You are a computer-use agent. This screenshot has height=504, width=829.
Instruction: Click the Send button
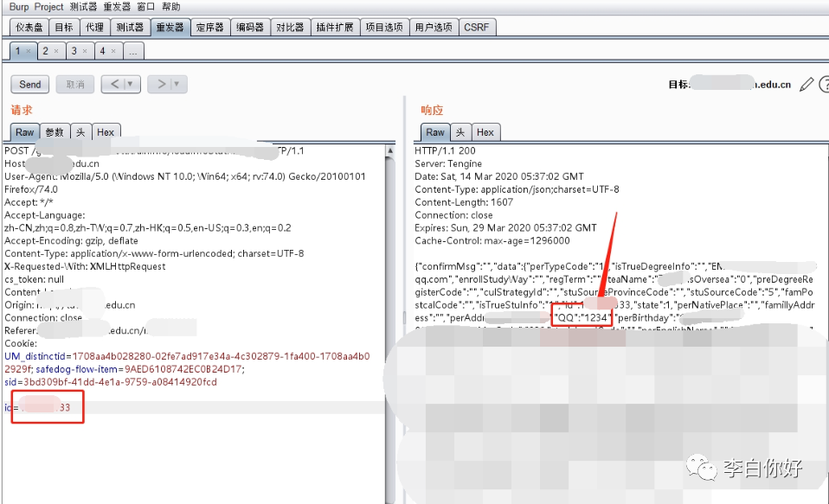point(30,85)
